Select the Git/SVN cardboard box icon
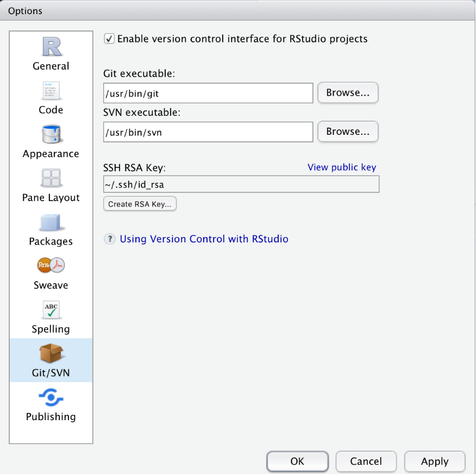Image resolution: width=476 pixels, height=474 pixels. coord(51,354)
